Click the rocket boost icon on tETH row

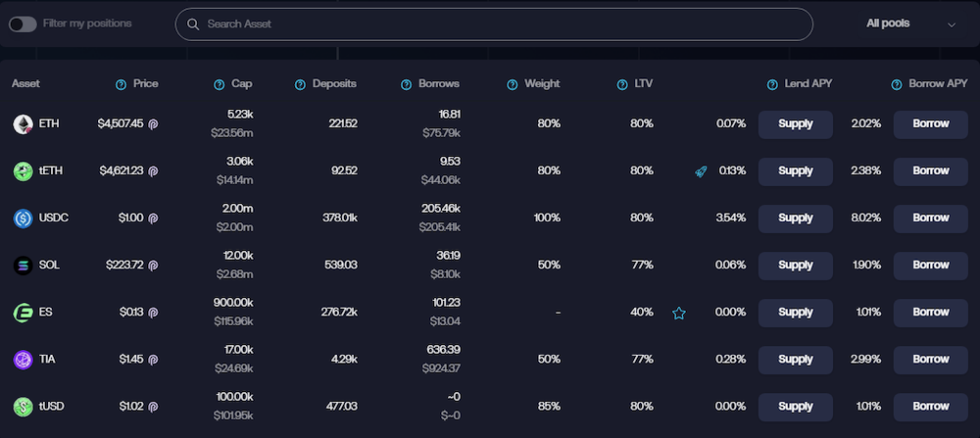click(701, 171)
